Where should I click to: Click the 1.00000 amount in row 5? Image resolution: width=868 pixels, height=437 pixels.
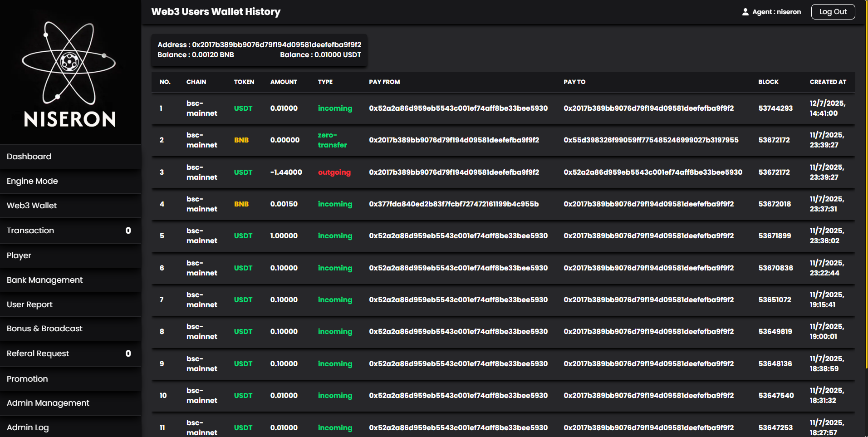284,236
